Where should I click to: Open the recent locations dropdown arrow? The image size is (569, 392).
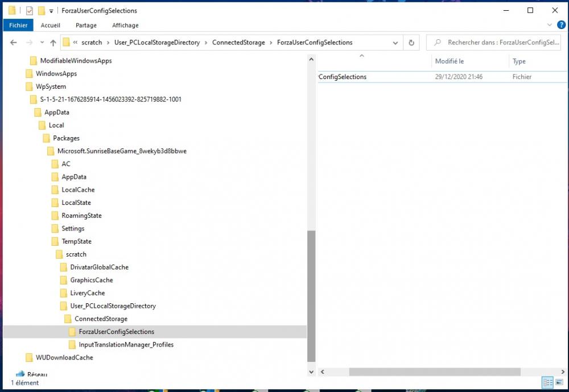point(42,43)
